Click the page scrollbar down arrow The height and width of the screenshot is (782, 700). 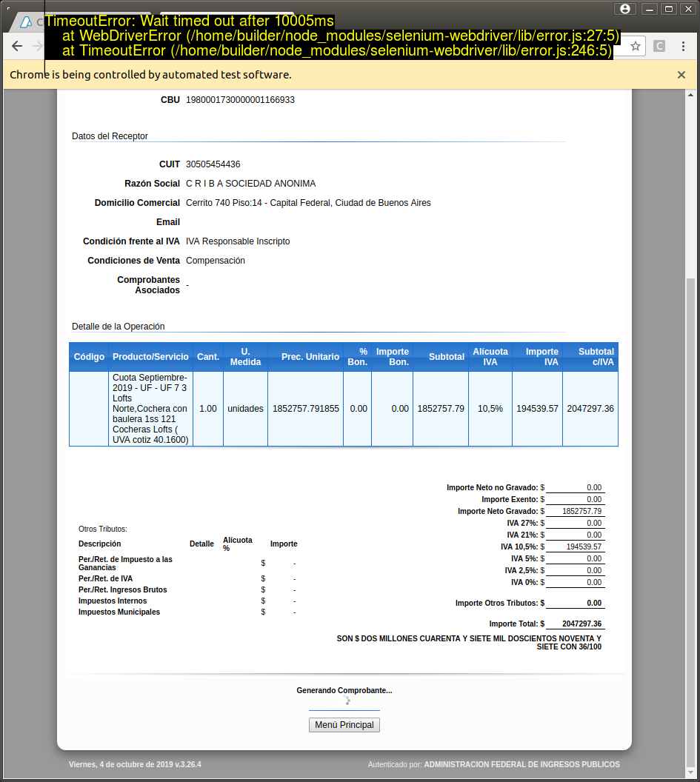[690, 772]
